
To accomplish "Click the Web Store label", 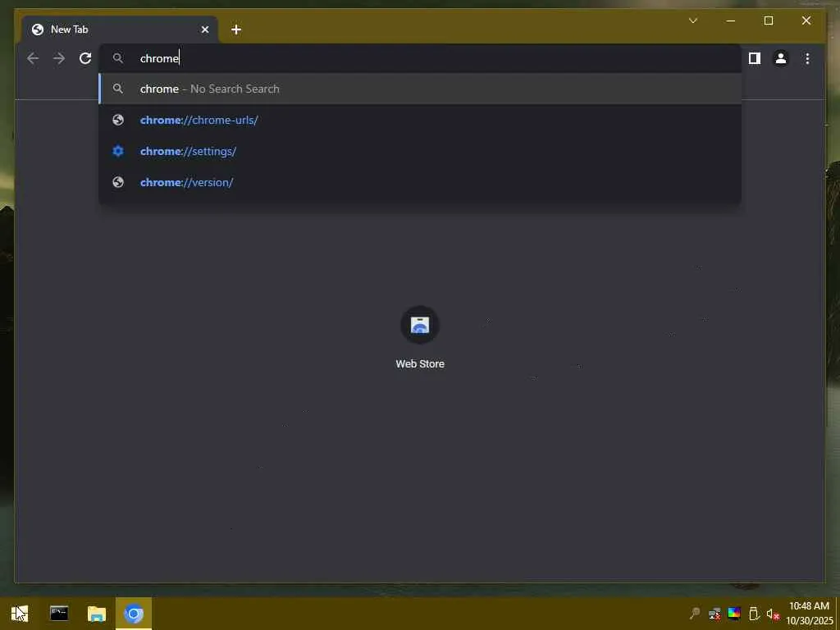I will (x=420, y=363).
